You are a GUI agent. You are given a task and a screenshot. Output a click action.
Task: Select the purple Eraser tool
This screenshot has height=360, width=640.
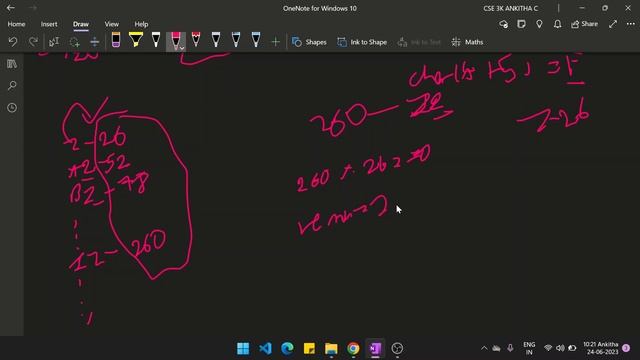[x=116, y=40]
